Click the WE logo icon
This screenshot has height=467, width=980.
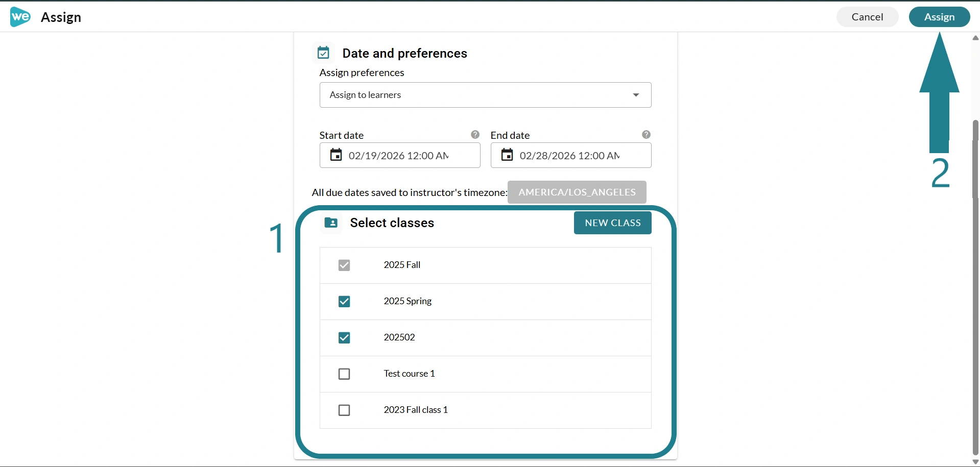[x=20, y=17]
